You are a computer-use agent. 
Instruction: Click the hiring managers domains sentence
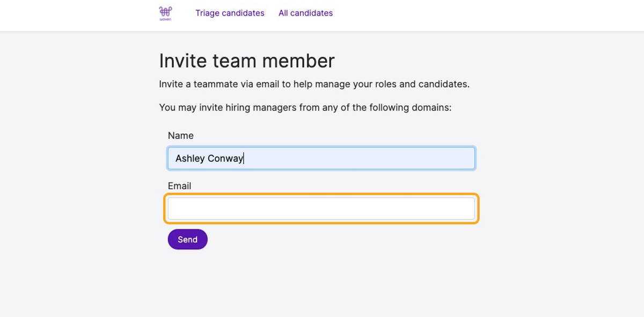pos(305,107)
